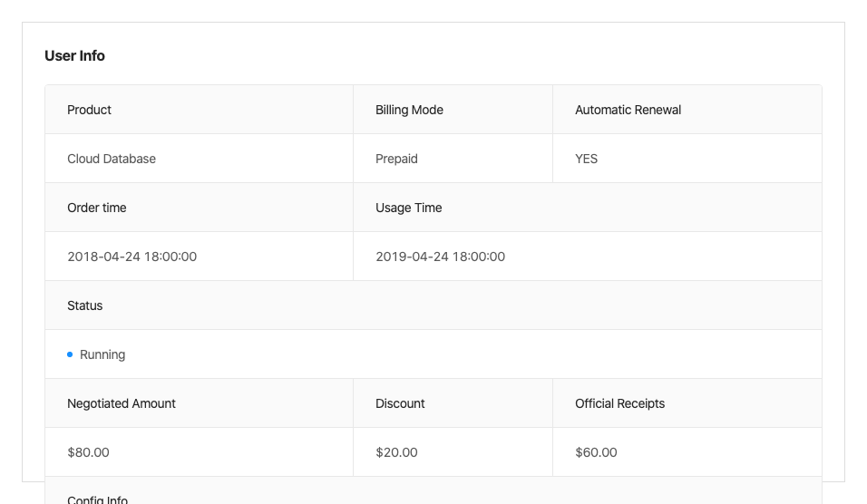Click the Status label
Screen dimensions: 867x504
85,305
